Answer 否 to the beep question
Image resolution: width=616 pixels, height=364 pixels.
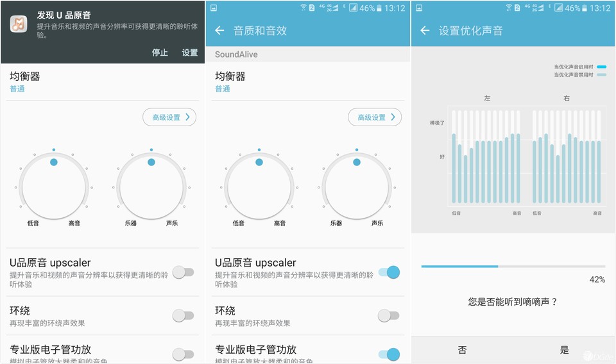(463, 350)
